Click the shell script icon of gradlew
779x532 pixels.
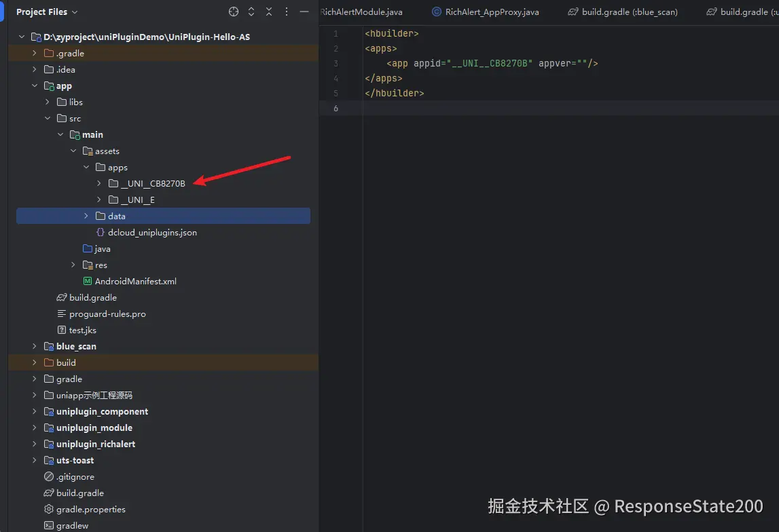click(x=49, y=525)
